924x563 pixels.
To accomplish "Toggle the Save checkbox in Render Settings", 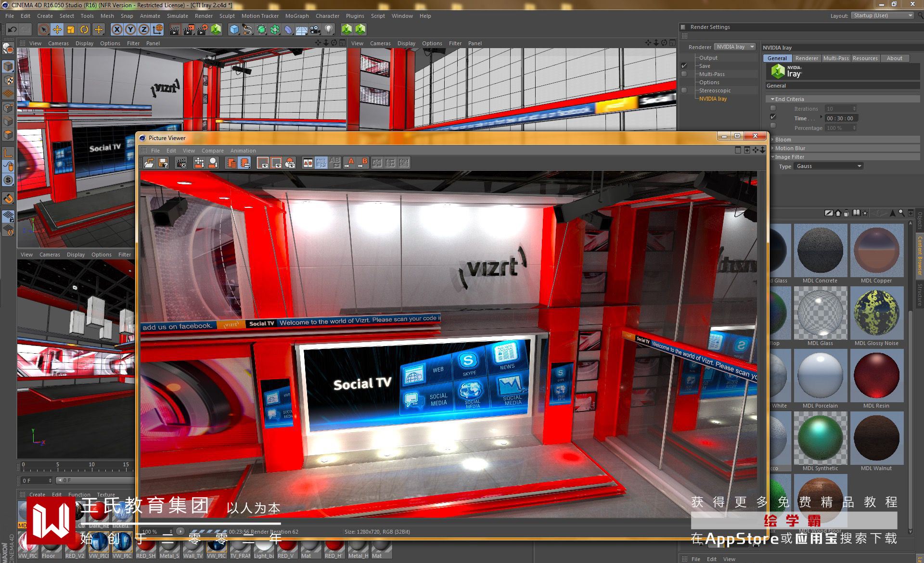I will [x=684, y=65].
